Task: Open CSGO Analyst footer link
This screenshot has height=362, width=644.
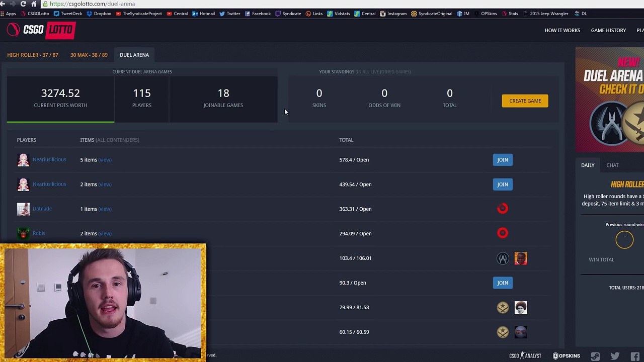Action: coord(525,356)
